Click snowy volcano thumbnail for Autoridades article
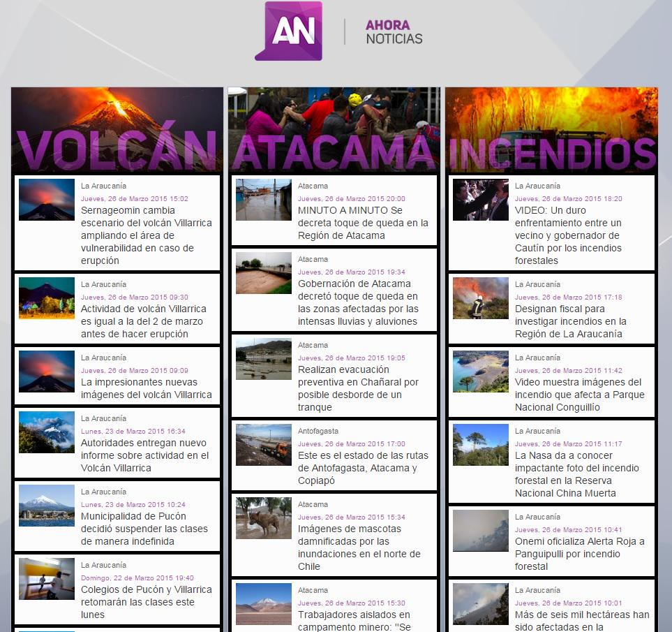 47,432
